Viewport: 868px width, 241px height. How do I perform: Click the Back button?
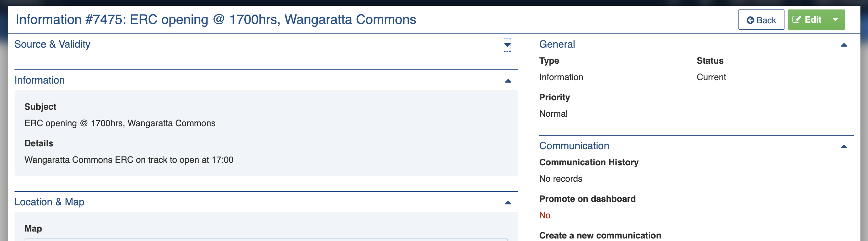(x=761, y=20)
